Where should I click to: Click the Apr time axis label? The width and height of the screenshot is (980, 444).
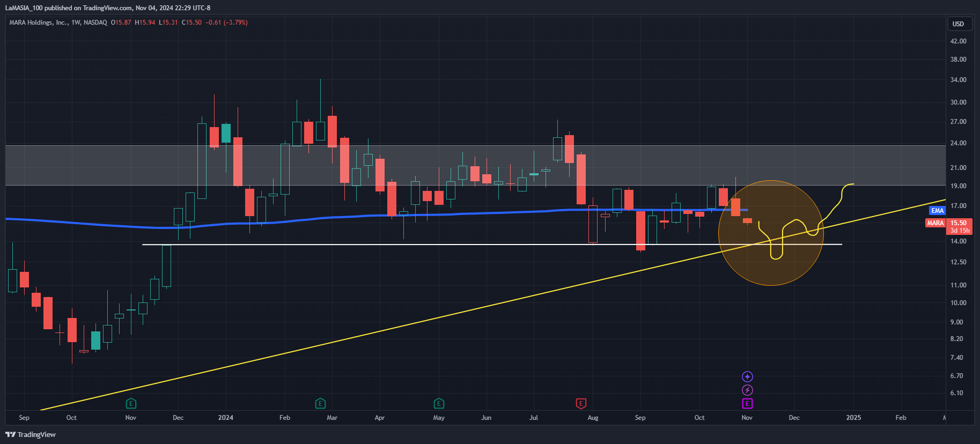(380, 418)
